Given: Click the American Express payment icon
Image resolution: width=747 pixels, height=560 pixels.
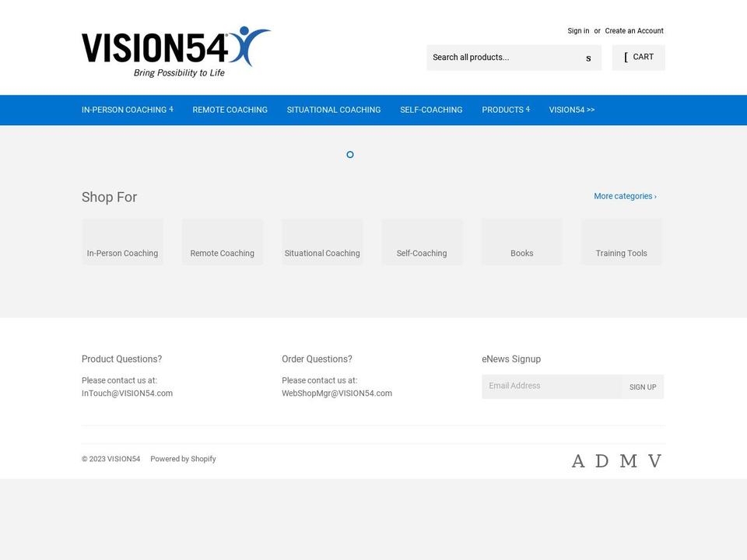Looking at the screenshot, I should point(578,461).
